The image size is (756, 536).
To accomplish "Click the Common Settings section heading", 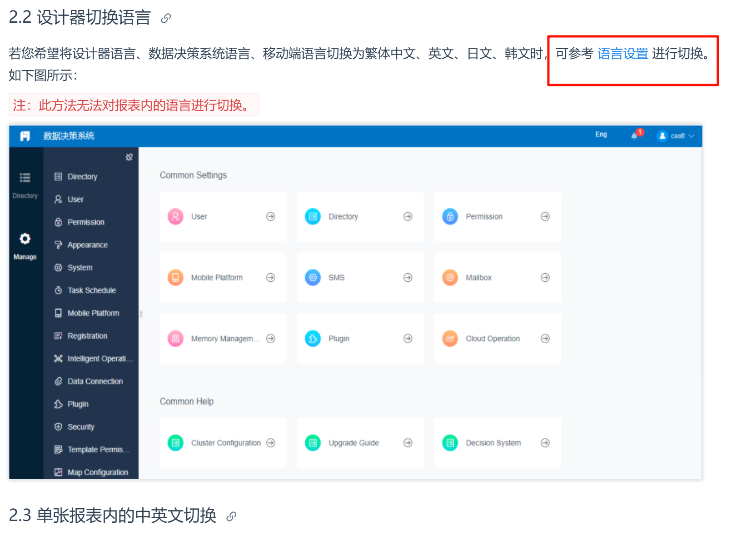I will click(193, 175).
